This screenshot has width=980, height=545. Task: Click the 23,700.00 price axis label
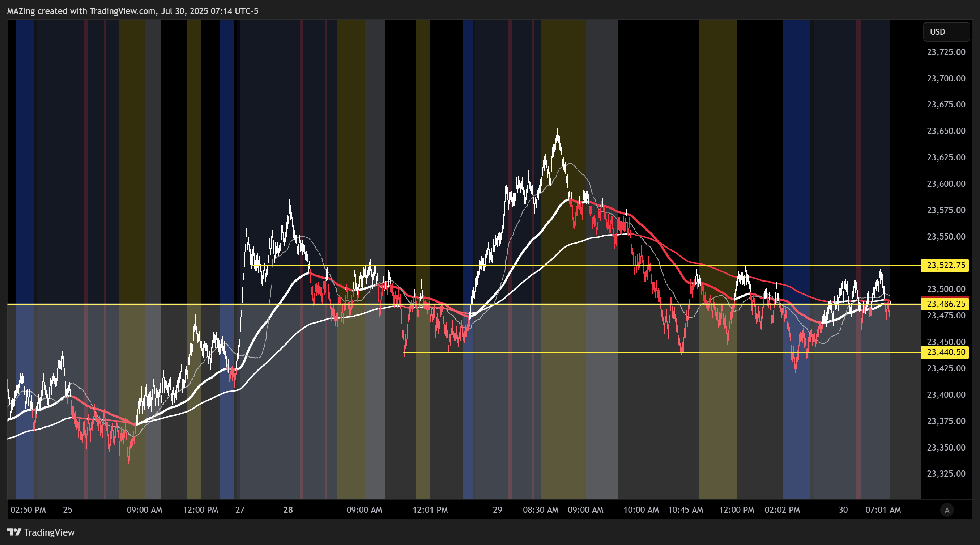[946, 79]
